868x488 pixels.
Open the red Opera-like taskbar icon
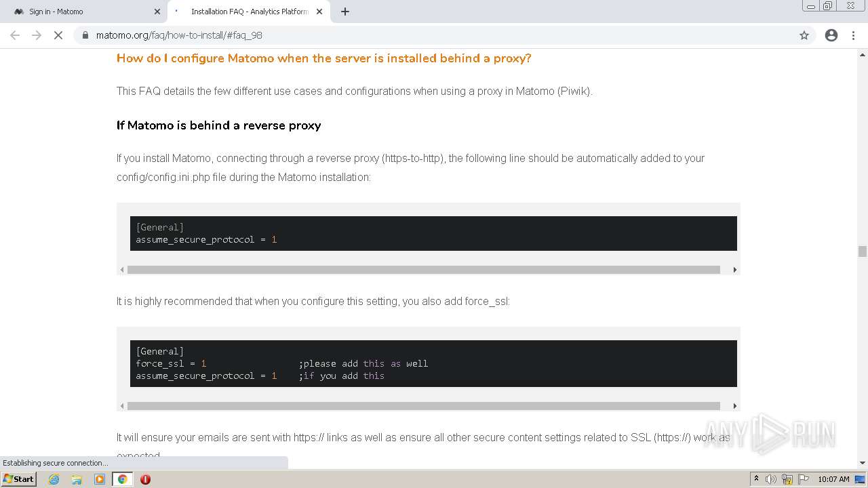pos(145,479)
